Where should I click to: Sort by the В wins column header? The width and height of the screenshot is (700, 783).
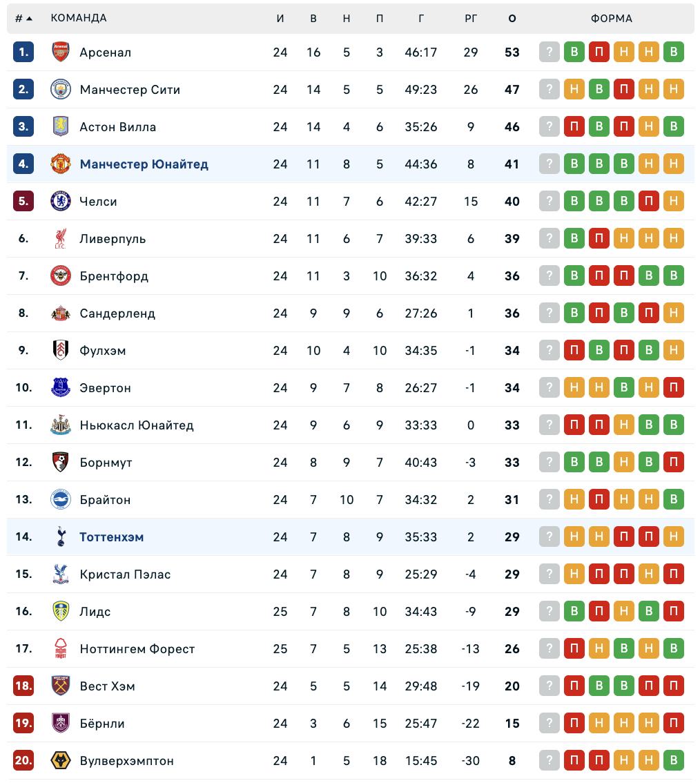(313, 19)
